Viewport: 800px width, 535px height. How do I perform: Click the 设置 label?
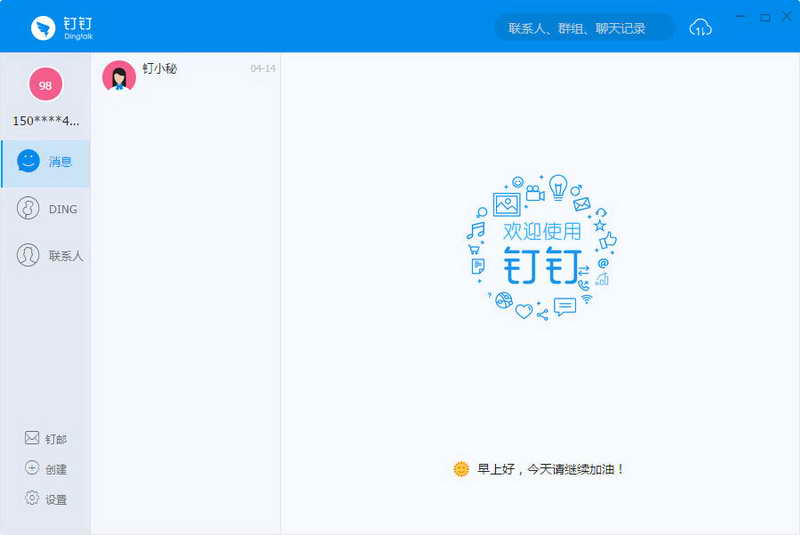point(56,500)
